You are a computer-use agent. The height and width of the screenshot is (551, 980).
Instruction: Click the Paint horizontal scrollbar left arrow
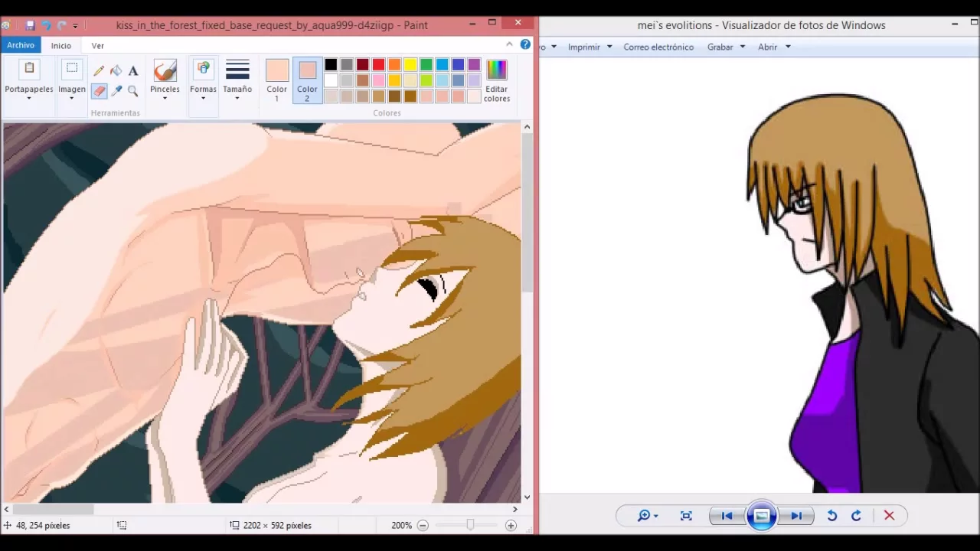(7, 509)
